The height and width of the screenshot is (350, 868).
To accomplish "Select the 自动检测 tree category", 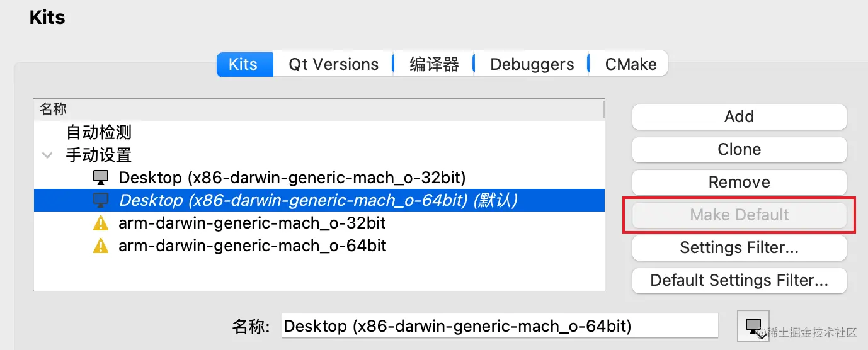I will click(x=99, y=132).
